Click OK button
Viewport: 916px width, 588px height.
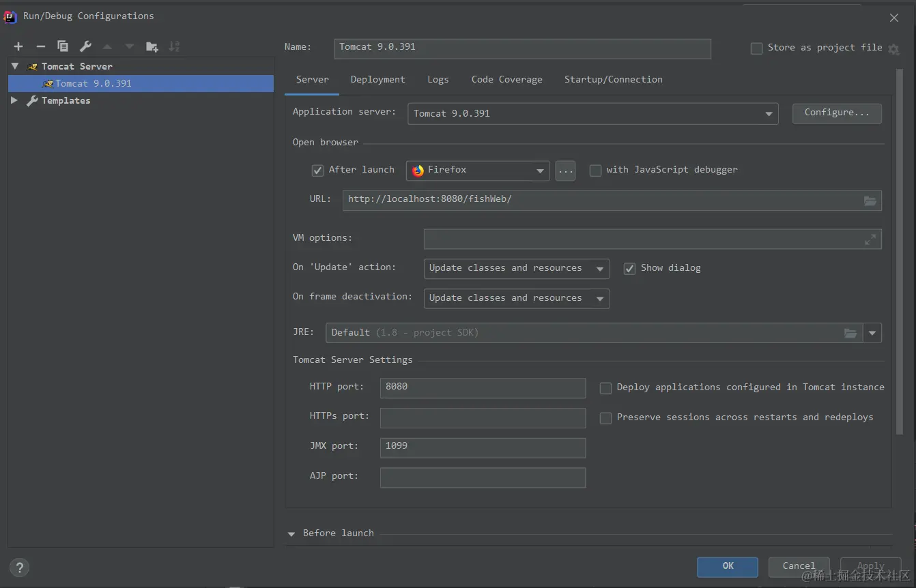[x=728, y=566]
